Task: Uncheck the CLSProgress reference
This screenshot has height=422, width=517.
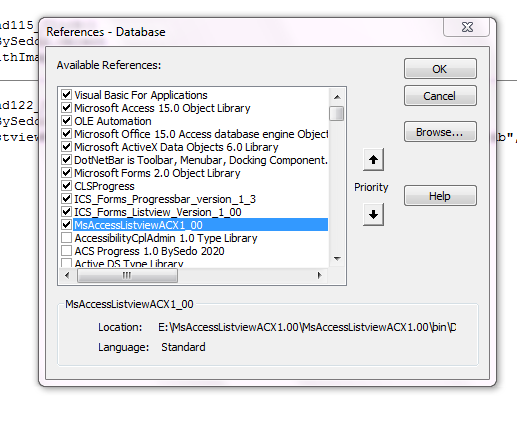Action: tap(66, 186)
